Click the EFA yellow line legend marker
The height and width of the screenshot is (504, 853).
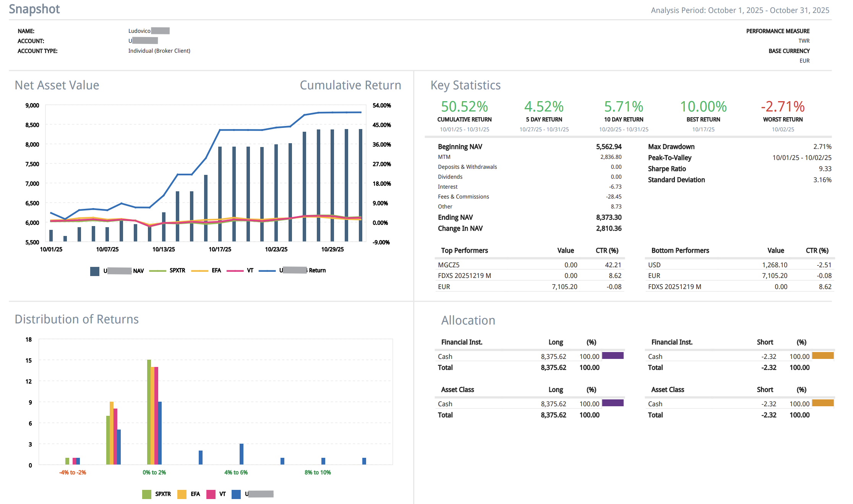199,271
